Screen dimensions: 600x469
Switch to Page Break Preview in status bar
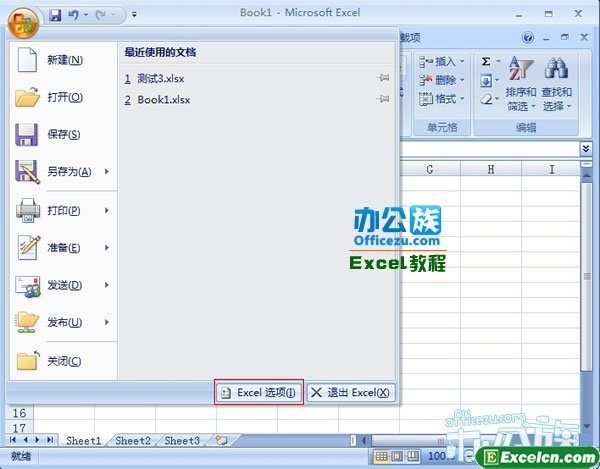412,456
